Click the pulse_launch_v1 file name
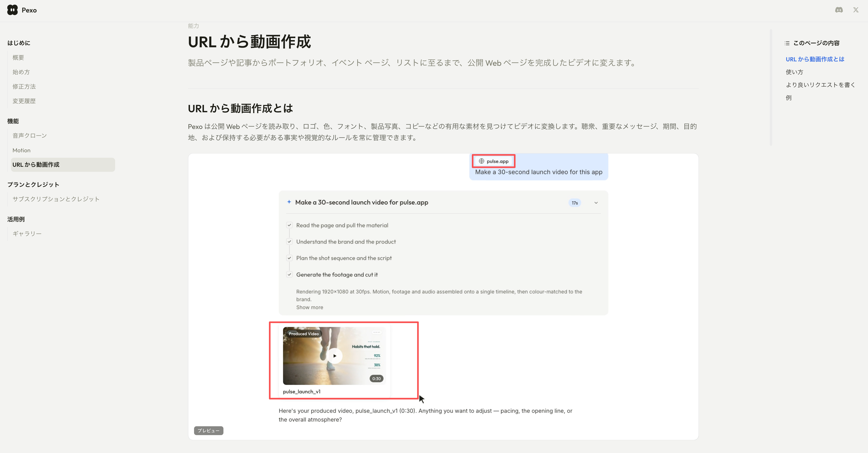This screenshot has width=868, height=453. point(302,391)
